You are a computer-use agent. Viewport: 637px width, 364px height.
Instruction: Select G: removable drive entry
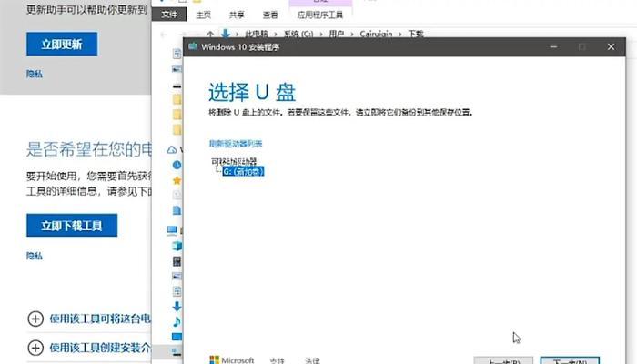point(243,171)
